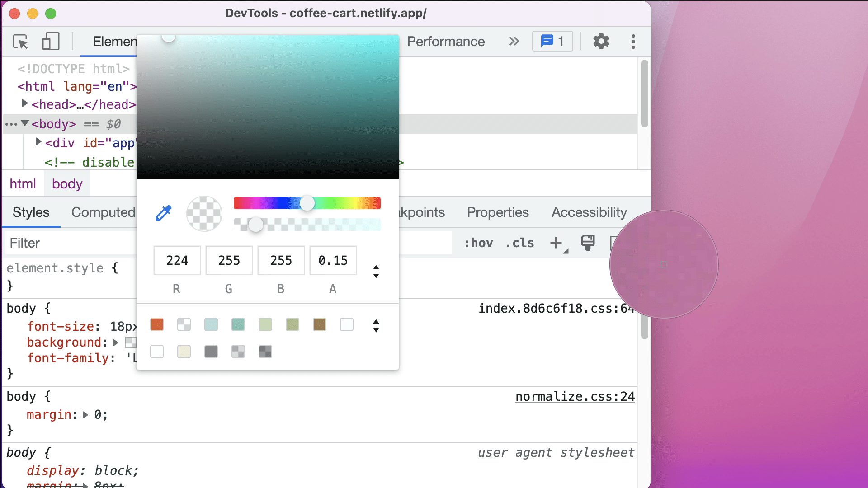Click the red color swatch preset
This screenshot has width=868, height=488.
157,324
